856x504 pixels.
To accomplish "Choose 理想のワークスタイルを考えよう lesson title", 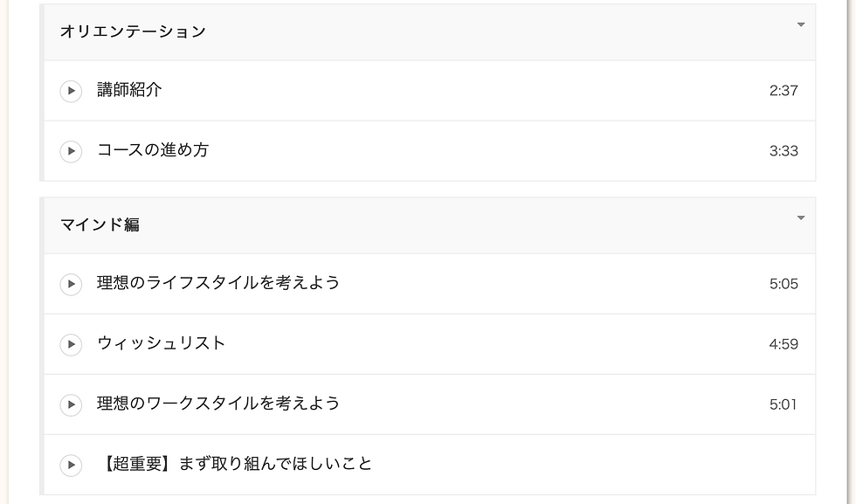I will [218, 404].
